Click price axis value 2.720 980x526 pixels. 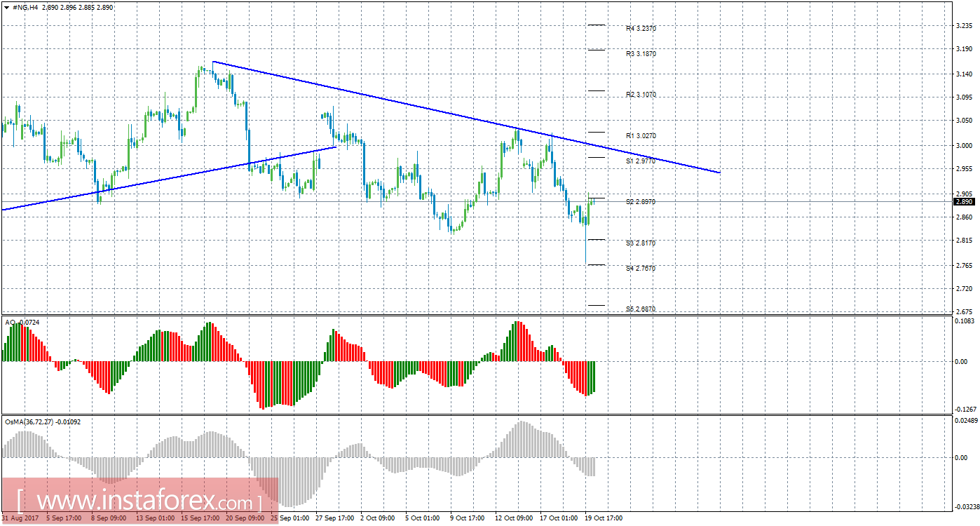(966, 289)
